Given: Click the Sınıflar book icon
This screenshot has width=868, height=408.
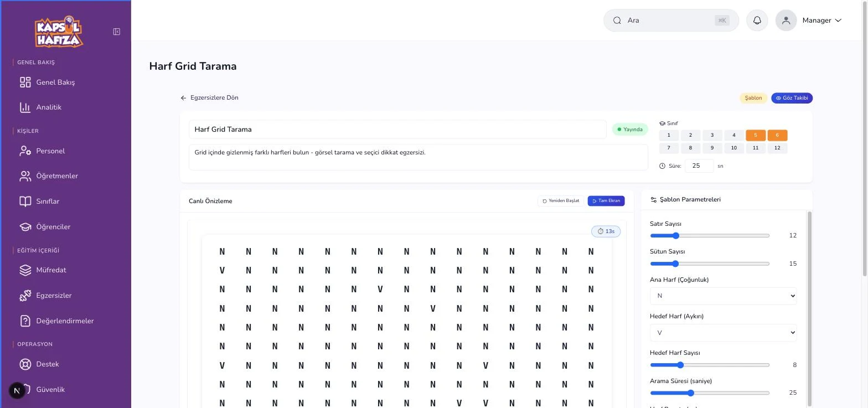Looking at the screenshot, I should tap(25, 201).
